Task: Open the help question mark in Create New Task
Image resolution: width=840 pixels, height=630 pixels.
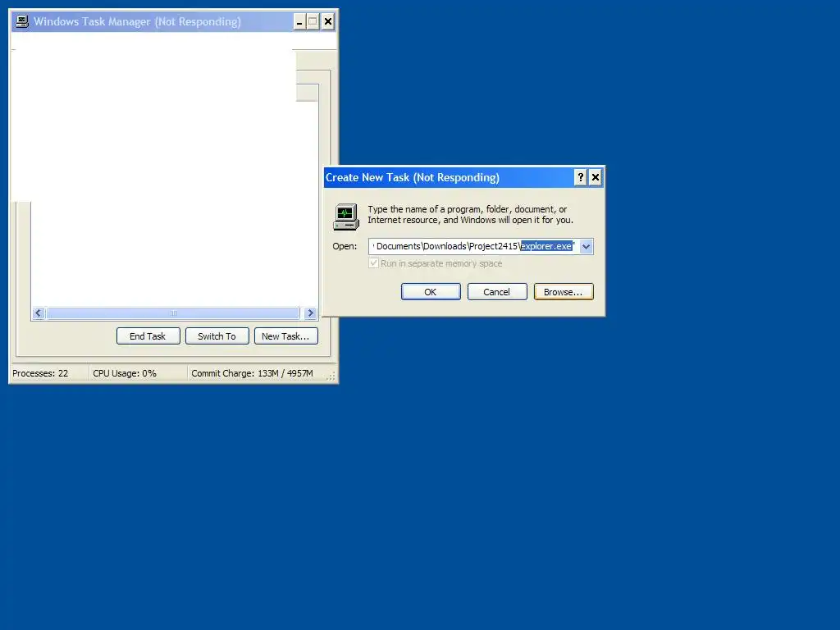Action: pyautogui.click(x=580, y=177)
